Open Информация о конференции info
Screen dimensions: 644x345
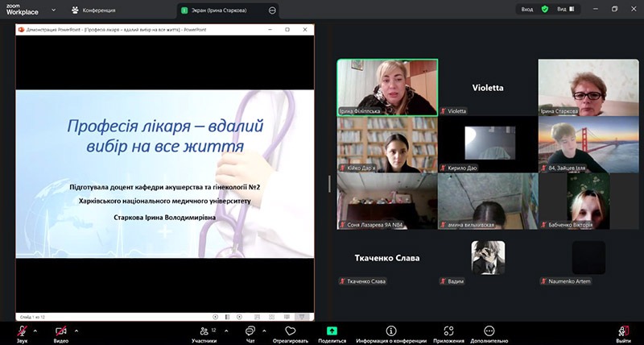391,333
